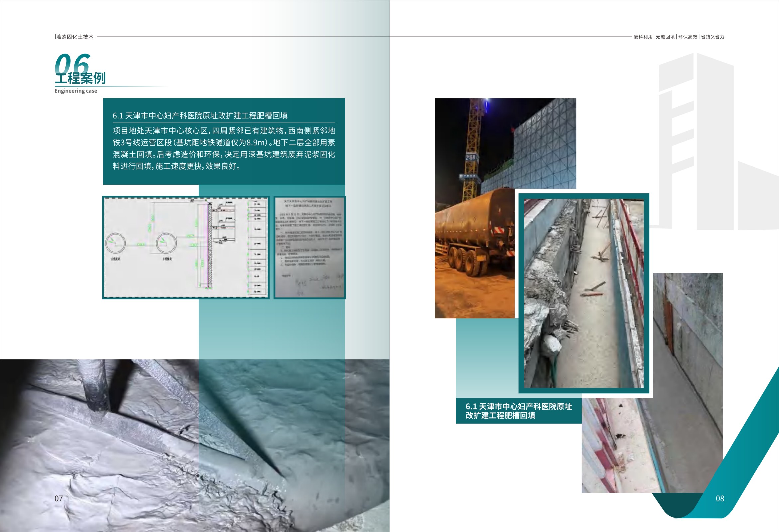Click the trench wall photo beside page 08
Screen dimensions: 779x532
coord(687,383)
